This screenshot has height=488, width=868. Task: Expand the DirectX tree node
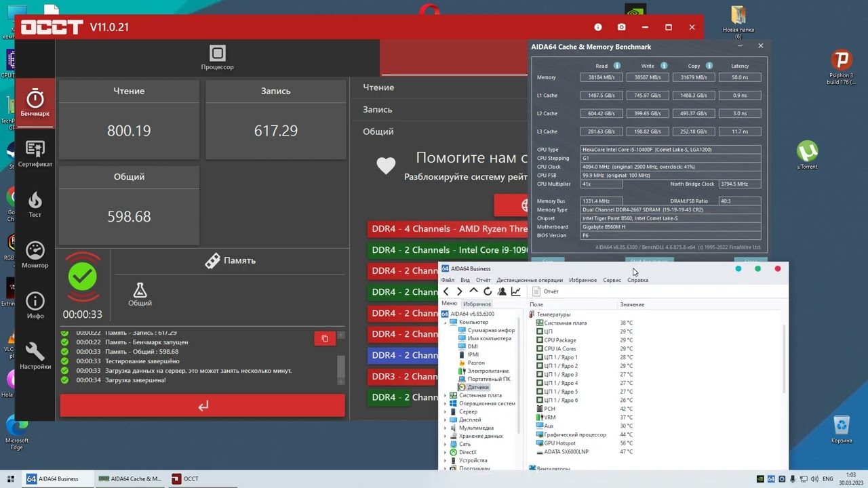446,452
